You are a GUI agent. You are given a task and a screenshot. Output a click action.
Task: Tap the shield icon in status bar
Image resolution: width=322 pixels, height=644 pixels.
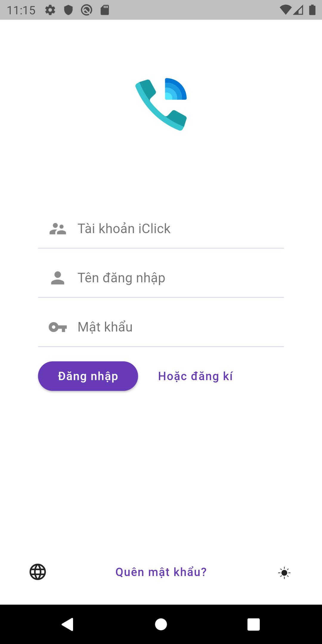coord(69,10)
